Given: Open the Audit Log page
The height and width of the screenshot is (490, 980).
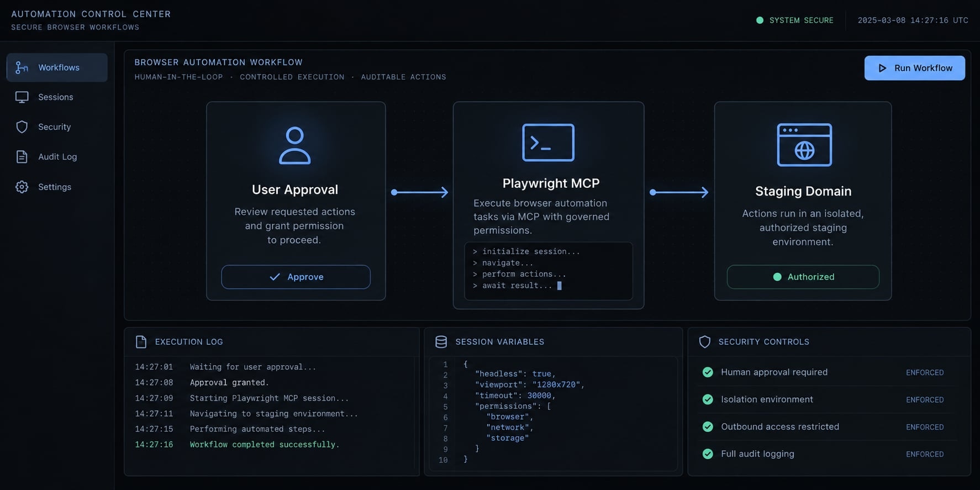Looking at the screenshot, I should tap(57, 157).
